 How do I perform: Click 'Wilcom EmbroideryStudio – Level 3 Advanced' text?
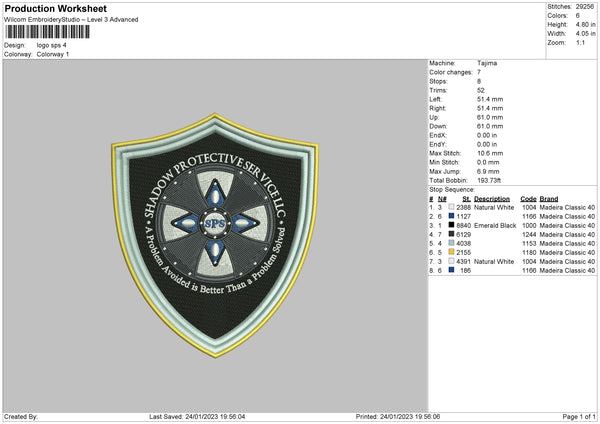tap(71, 20)
